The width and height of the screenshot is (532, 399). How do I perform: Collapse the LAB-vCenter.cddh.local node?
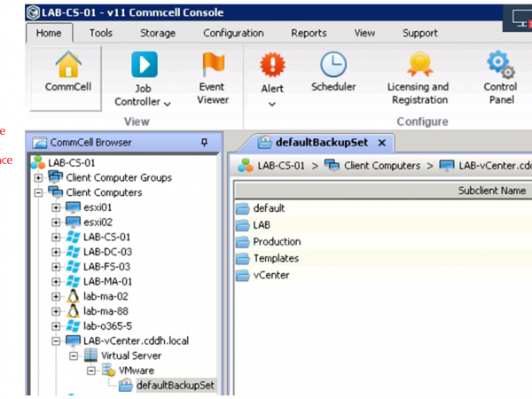56,341
